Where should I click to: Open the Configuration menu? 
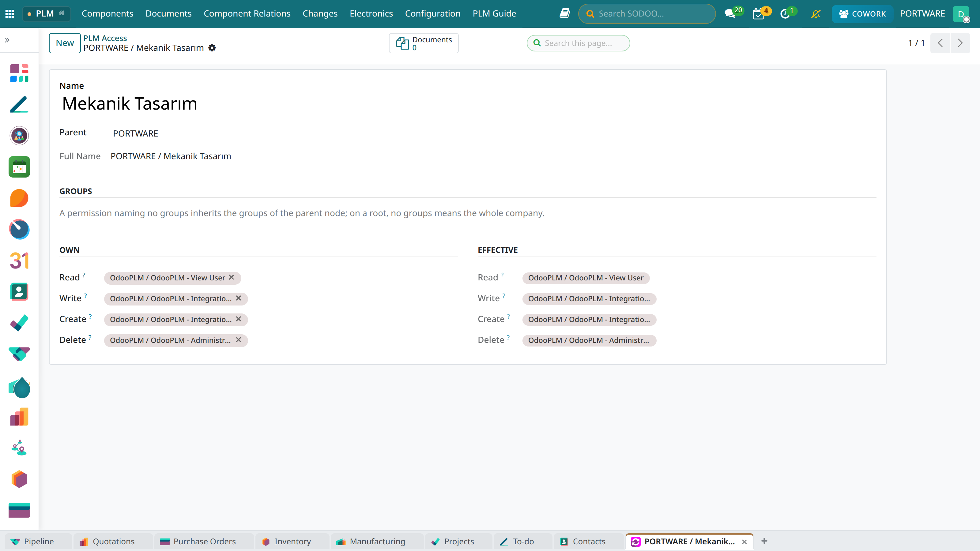[x=432, y=14]
